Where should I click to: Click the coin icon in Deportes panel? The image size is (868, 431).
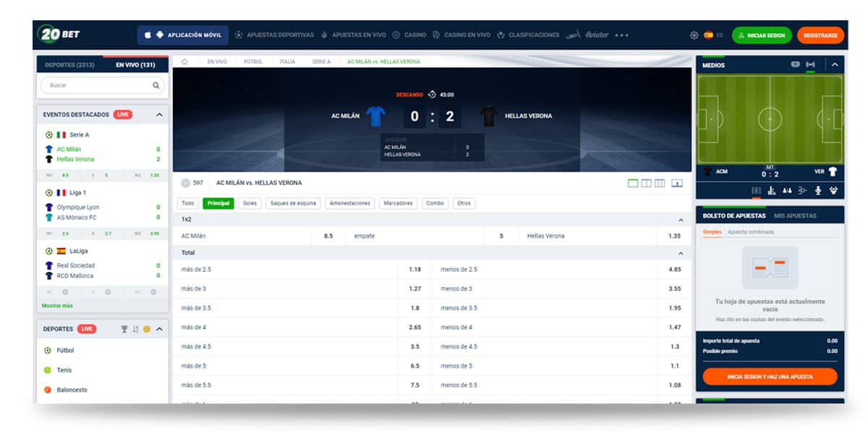(147, 329)
